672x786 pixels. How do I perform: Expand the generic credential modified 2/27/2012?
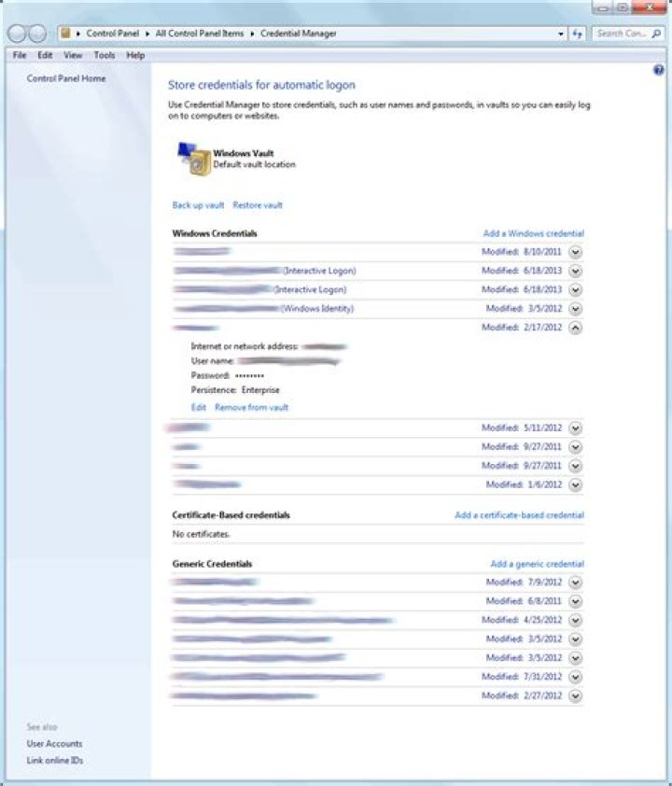[575, 695]
